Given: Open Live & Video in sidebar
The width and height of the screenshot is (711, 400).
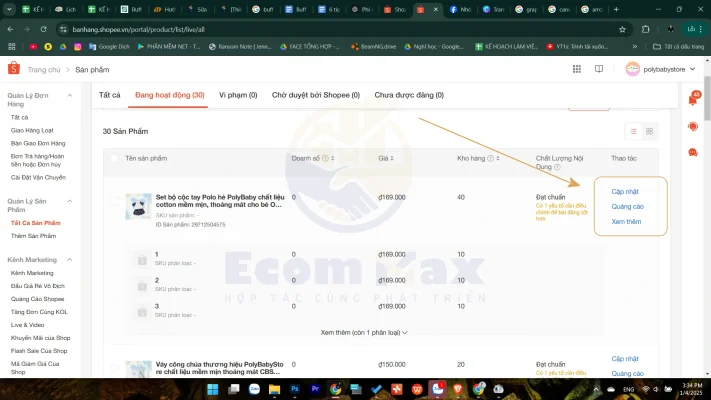Looking at the screenshot, I should pyautogui.click(x=28, y=325).
